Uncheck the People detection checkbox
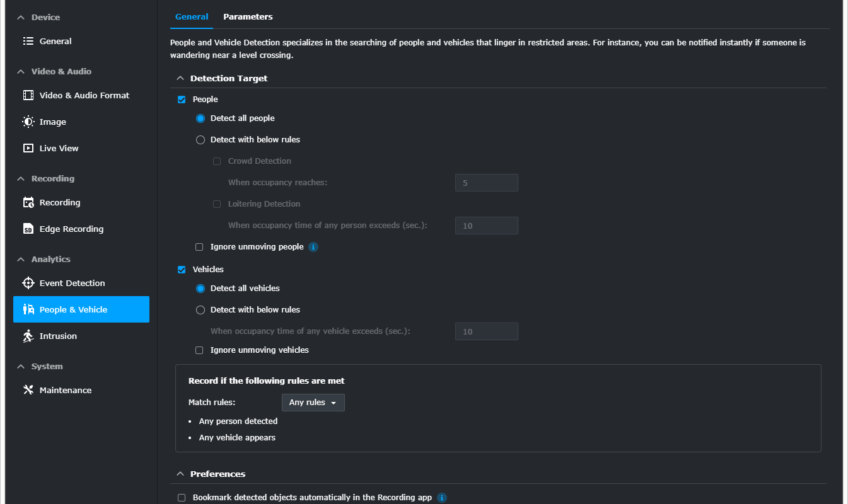Viewport: 848px width, 504px height. [182, 100]
